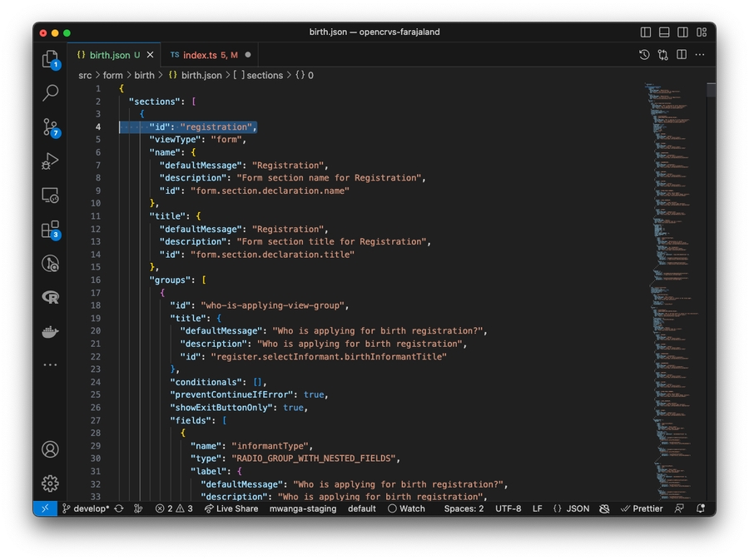Image resolution: width=749 pixels, height=560 pixels.
Task: Open Source Control view with 7 changes
Action: tap(50, 127)
